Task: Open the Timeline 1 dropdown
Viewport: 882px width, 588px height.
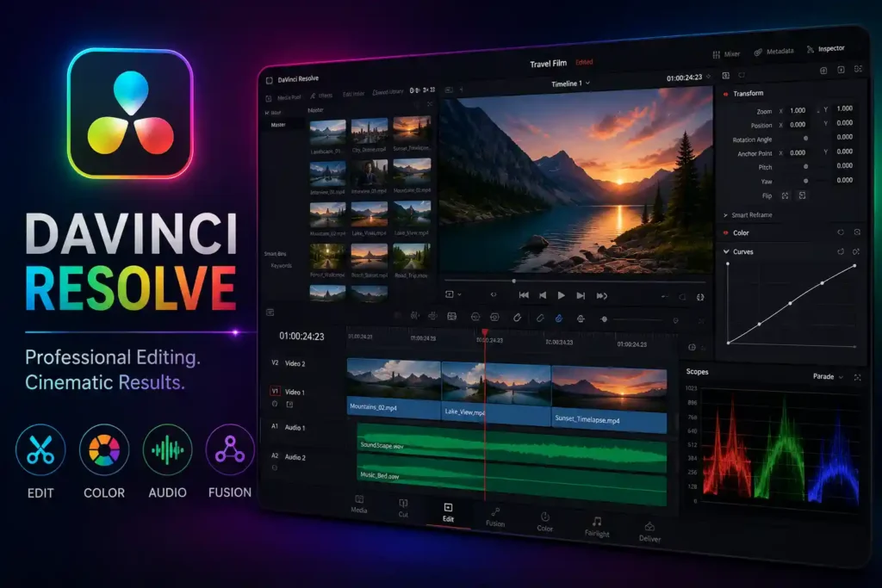Action: 570,84
